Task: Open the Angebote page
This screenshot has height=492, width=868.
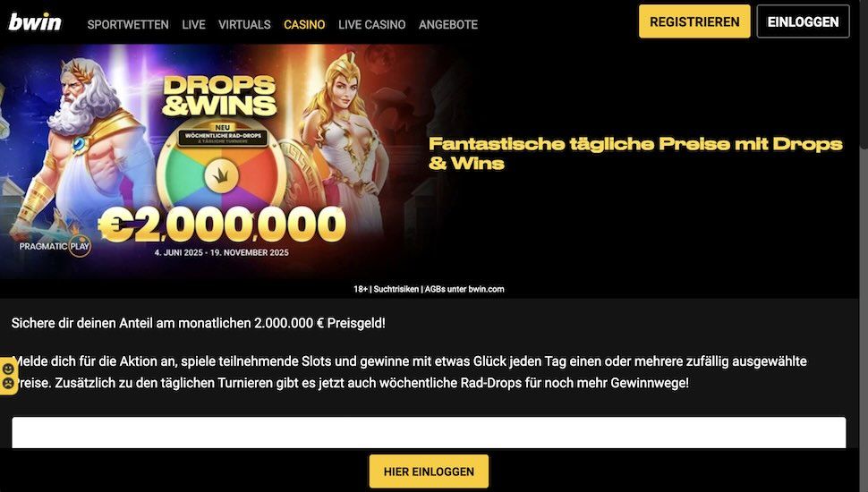Action: click(448, 24)
